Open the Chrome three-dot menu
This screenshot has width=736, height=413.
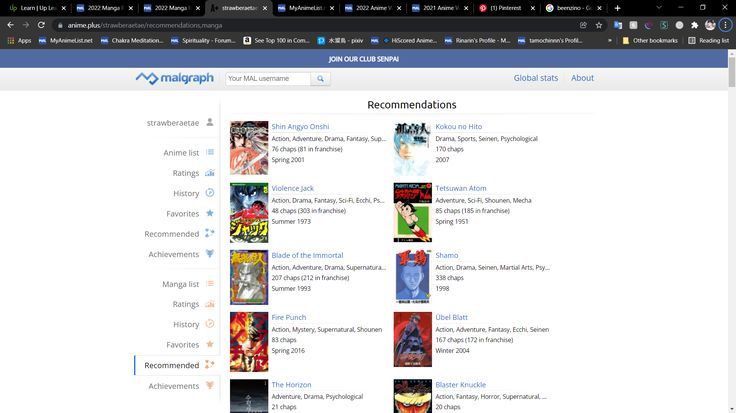click(x=726, y=25)
